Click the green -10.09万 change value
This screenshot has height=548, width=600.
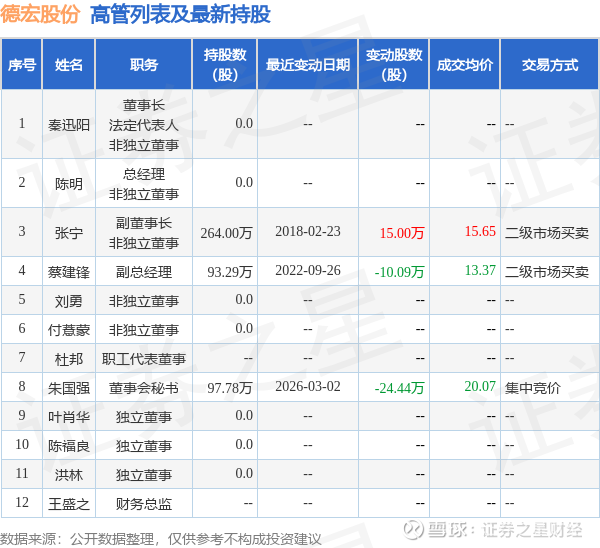[399, 272]
